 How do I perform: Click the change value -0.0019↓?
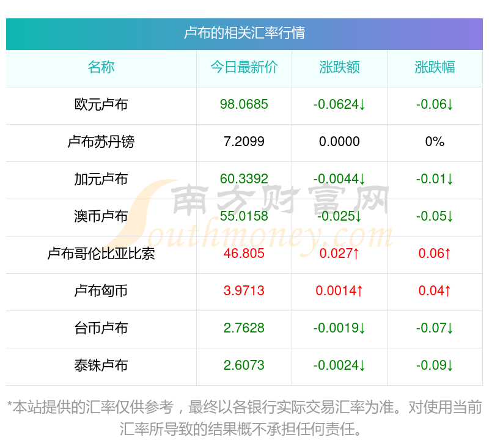[339, 328]
